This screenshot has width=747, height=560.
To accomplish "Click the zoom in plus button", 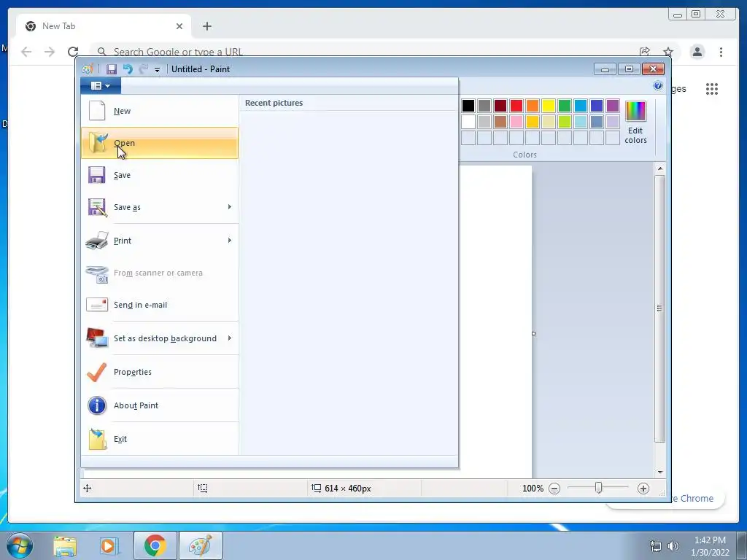I will (643, 488).
